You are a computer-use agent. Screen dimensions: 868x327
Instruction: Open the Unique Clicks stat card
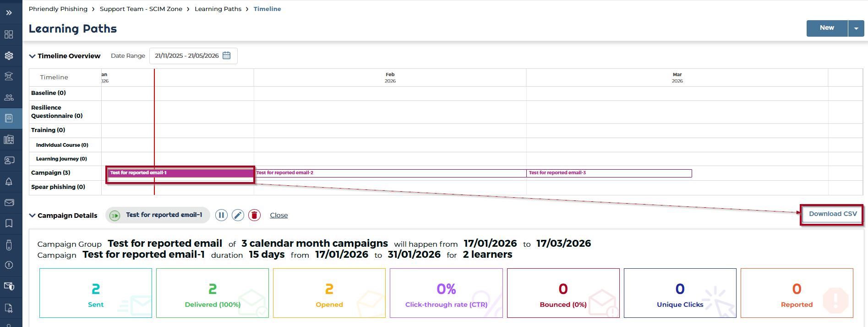[680, 293]
